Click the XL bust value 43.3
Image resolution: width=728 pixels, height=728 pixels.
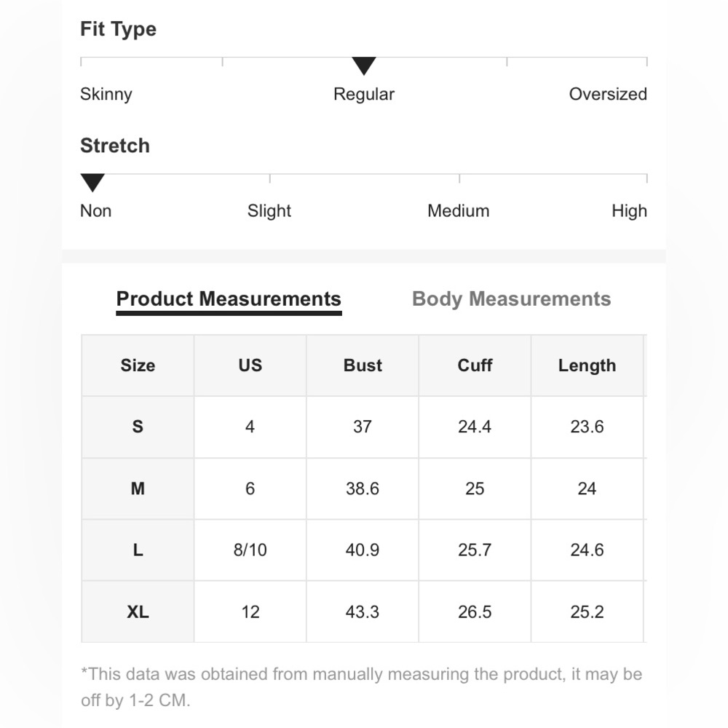[362, 612]
